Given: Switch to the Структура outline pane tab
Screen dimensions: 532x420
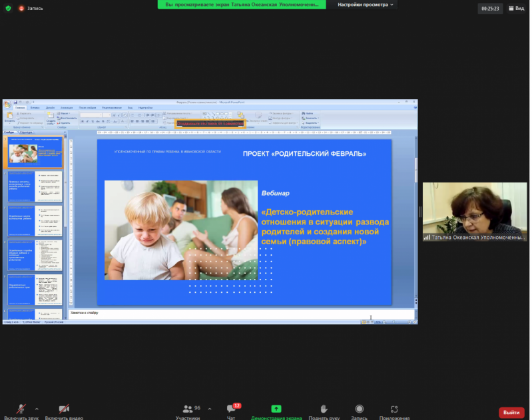Looking at the screenshot, I should pyautogui.click(x=26, y=132).
